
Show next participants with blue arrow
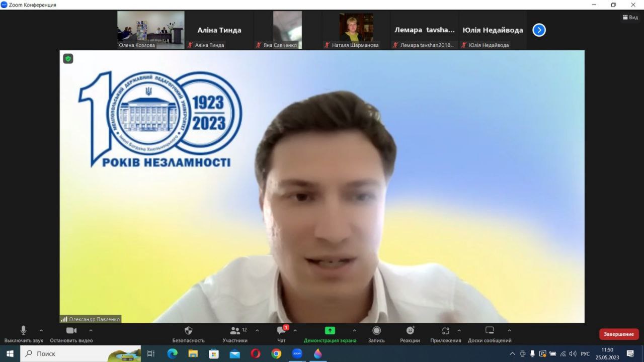539,30
